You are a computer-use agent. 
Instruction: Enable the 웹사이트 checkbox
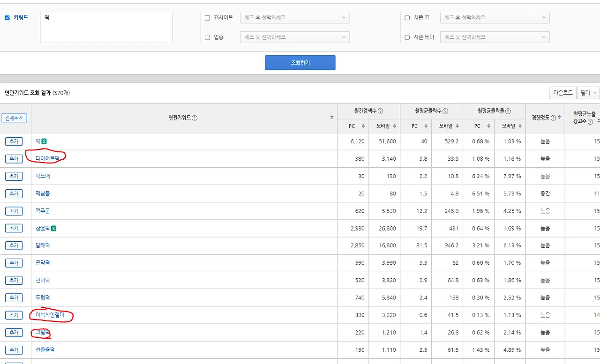[x=207, y=18]
